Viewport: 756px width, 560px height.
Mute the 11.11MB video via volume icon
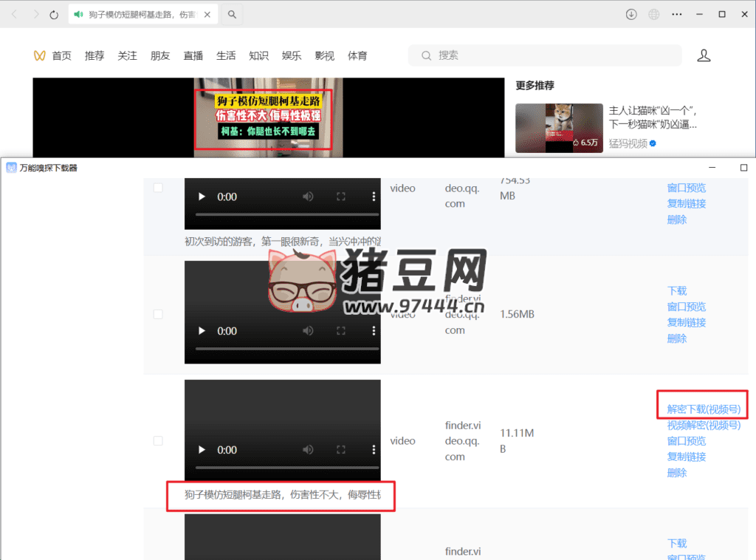308,450
